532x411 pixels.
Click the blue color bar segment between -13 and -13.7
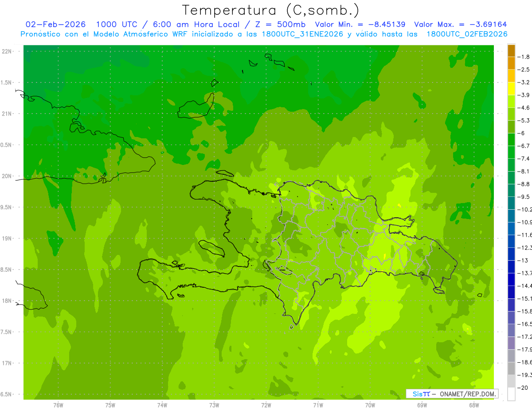(511, 266)
